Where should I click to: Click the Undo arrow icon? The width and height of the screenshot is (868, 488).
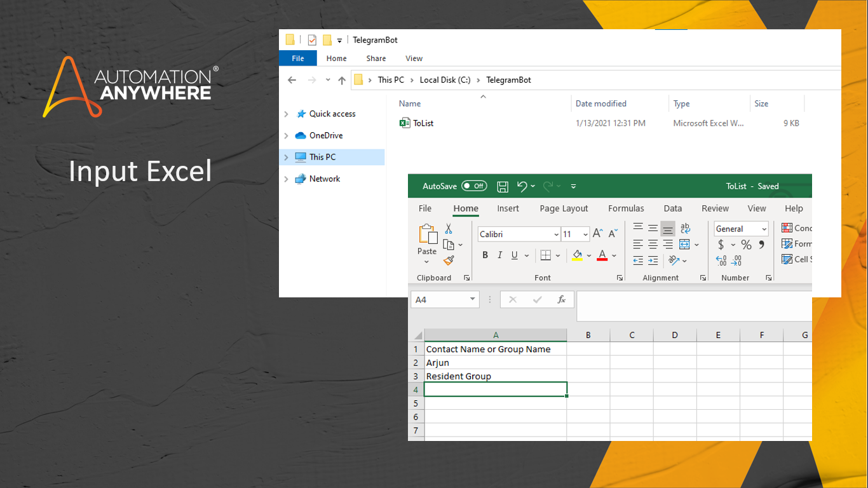coord(522,186)
